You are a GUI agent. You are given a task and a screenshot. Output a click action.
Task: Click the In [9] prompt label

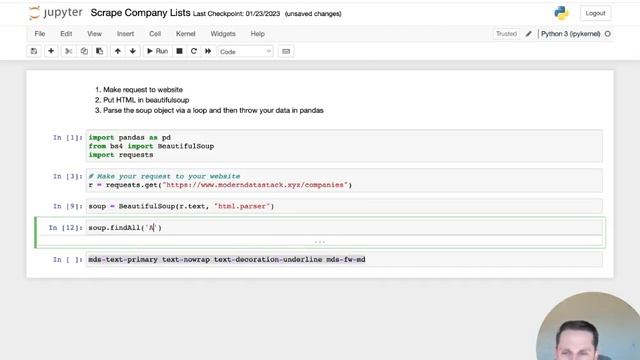pos(67,206)
